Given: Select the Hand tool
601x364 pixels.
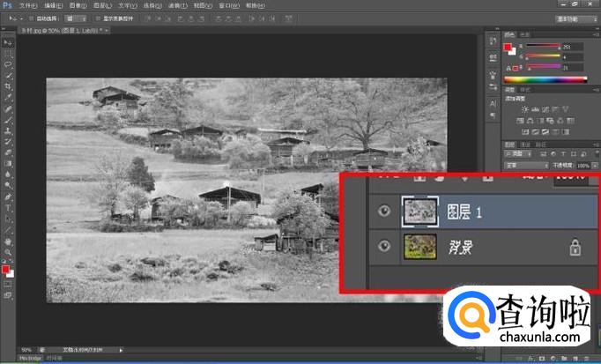Looking at the screenshot, I should coord(8,240).
